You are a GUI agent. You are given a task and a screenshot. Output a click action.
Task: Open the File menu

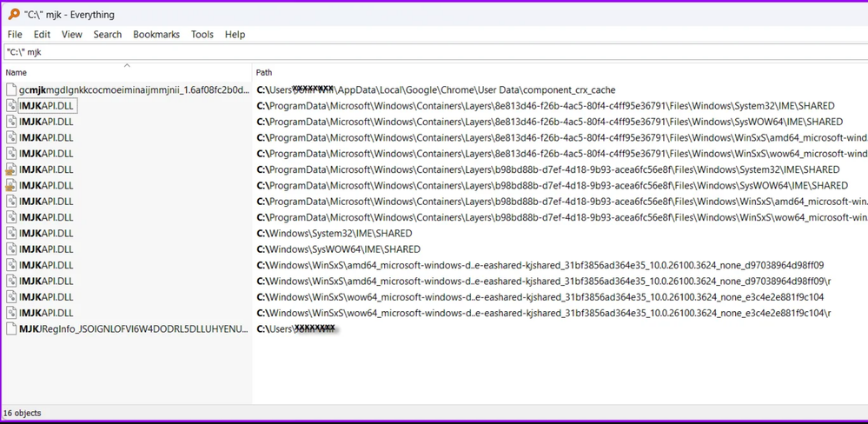(x=15, y=34)
